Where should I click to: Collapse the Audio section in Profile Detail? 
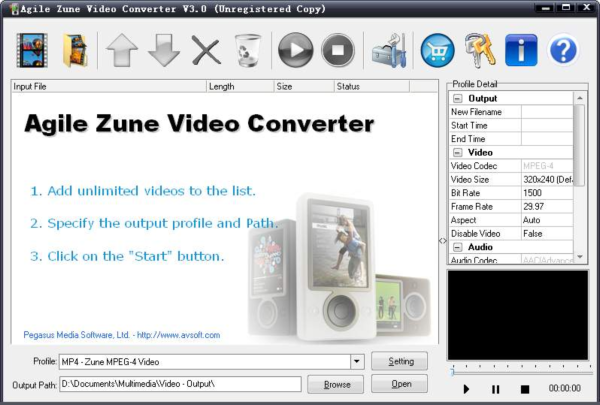coord(457,246)
